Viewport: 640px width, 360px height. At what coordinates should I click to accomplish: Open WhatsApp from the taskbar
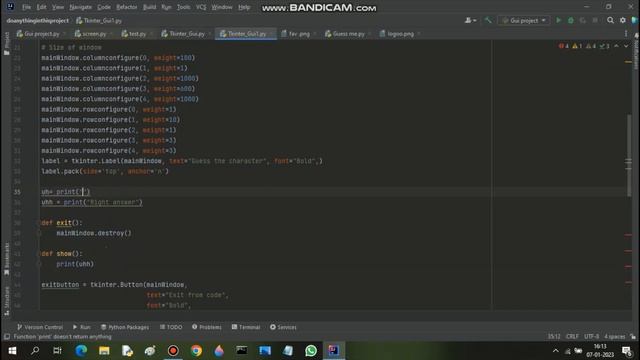pyautogui.click(x=311, y=351)
